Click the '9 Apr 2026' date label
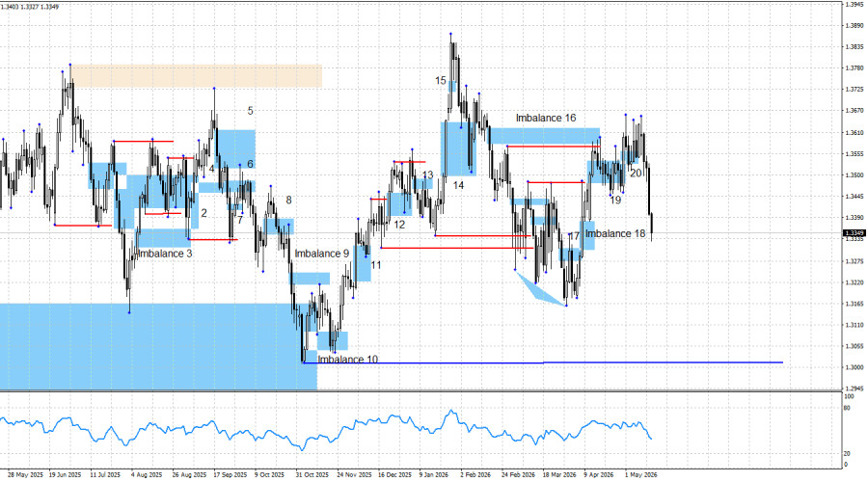Screen dimensions: 868x482 tap(598, 475)
